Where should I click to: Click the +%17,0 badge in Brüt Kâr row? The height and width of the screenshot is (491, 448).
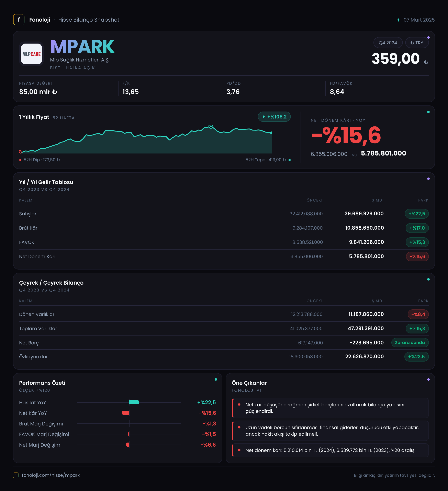click(417, 228)
